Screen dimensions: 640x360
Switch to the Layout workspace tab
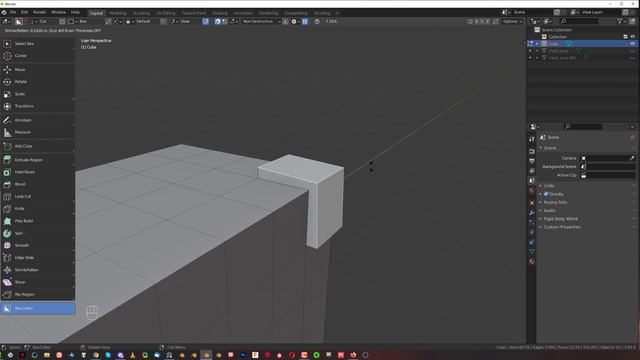[x=96, y=13]
